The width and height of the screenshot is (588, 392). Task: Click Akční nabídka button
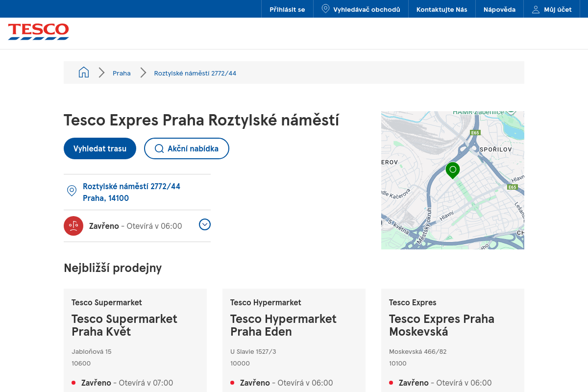point(187,148)
